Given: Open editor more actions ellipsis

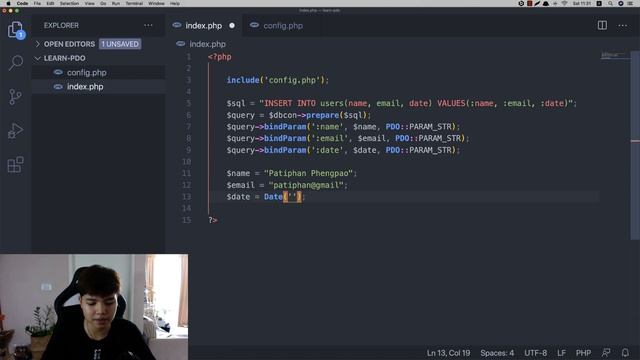Looking at the screenshot, I should tap(622, 25).
